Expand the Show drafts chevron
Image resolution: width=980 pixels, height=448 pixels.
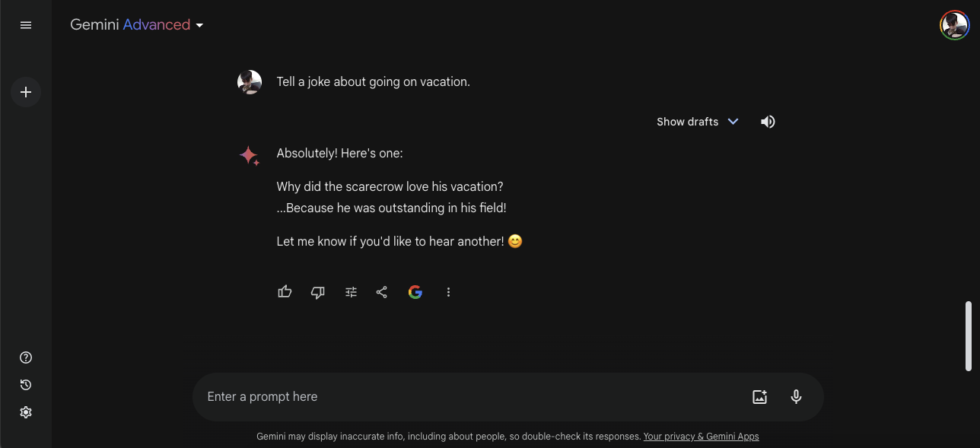[733, 122]
